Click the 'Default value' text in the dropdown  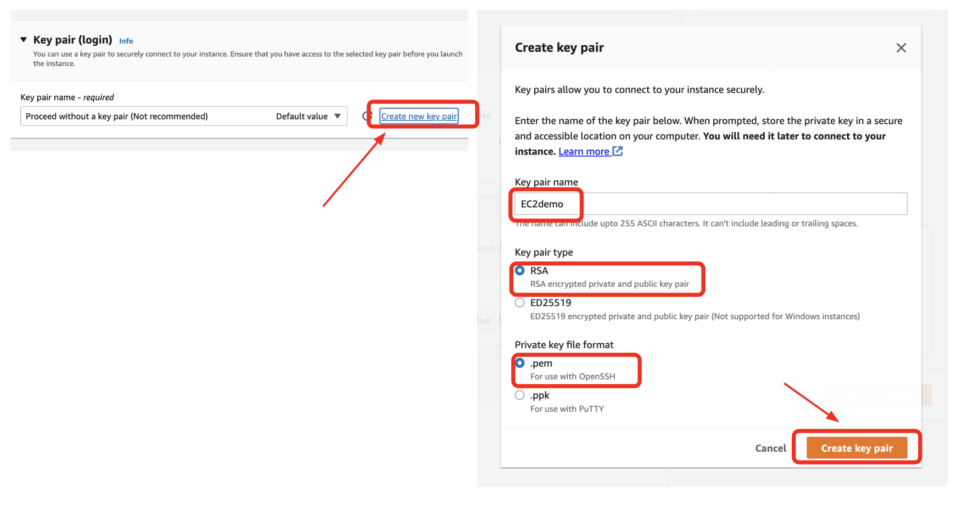(x=301, y=116)
